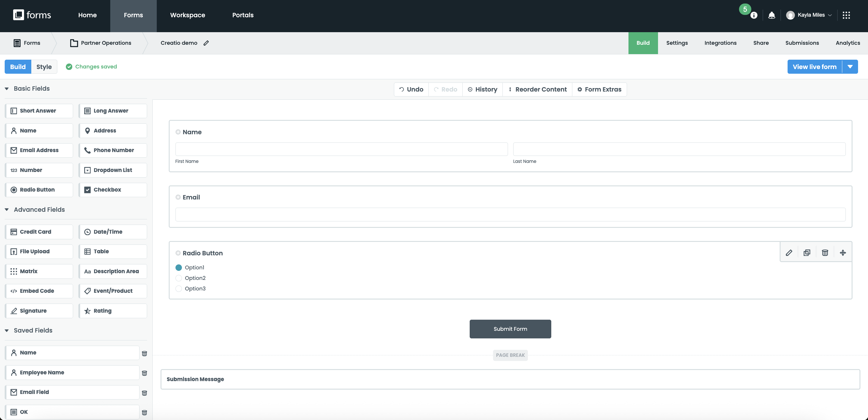868x420 pixels.
Task: Add a Number field
Action: tap(39, 170)
